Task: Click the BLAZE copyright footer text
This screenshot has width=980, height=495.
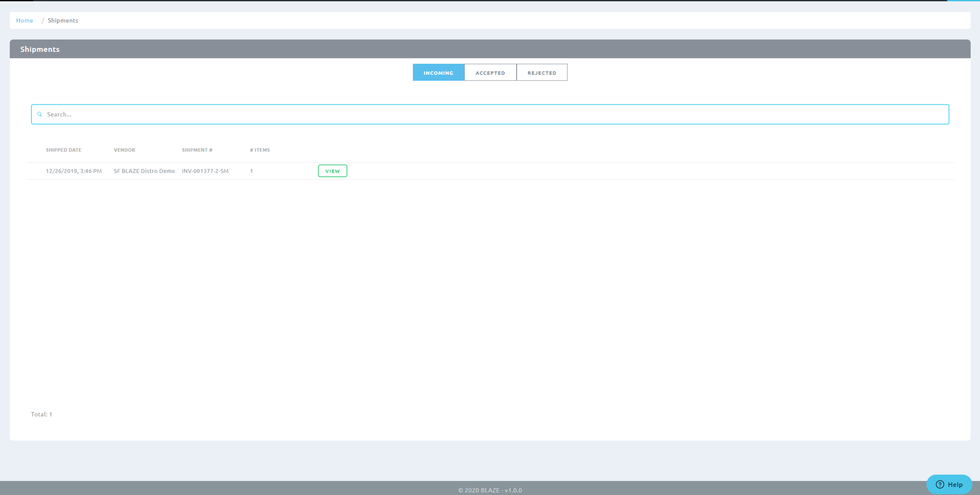Action: pyautogui.click(x=490, y=490)
